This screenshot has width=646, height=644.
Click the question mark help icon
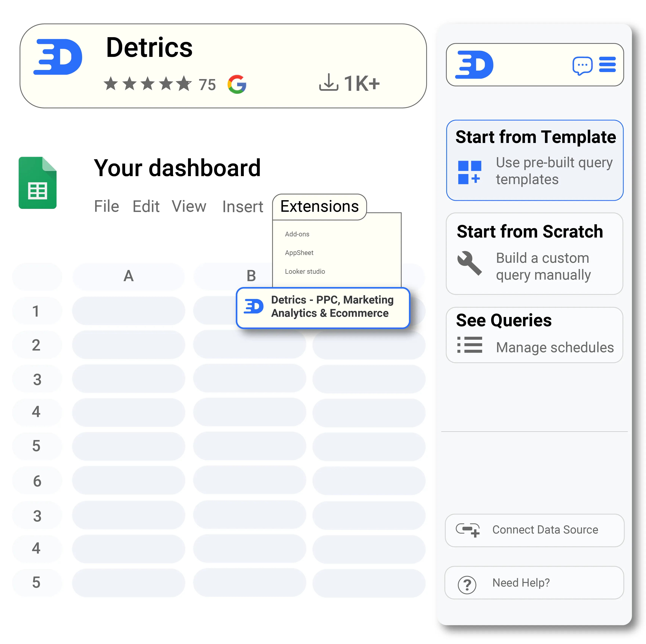tap(467, 585)
